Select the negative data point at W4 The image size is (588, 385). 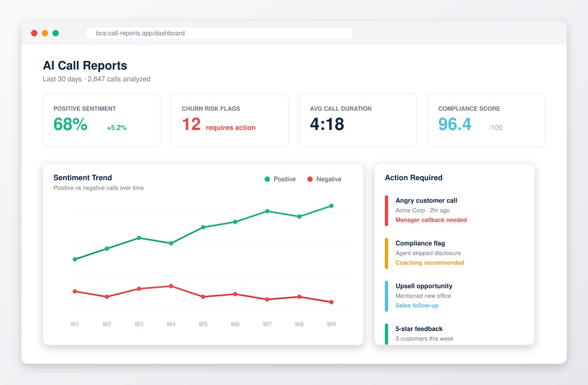[x=171, y=286]
